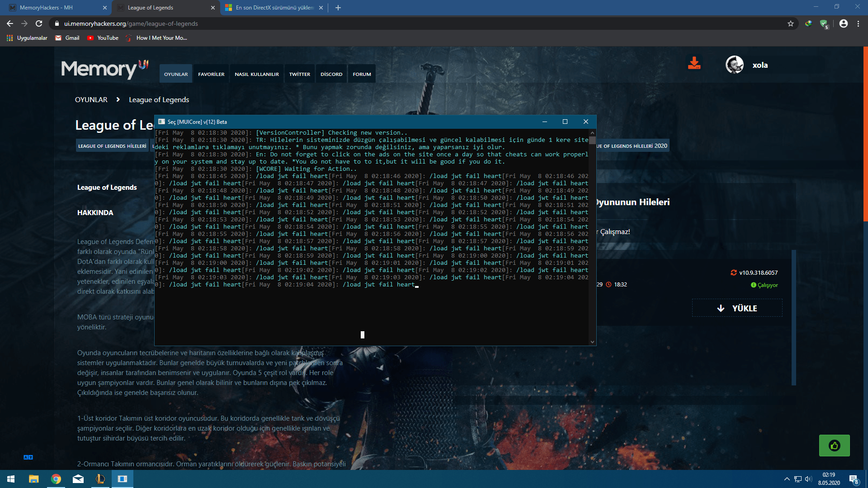Open the FORUM navigation link
Image resolution: width=868 pixels, height=488 pixels.
pyautogui.click(x=362, y=74)
